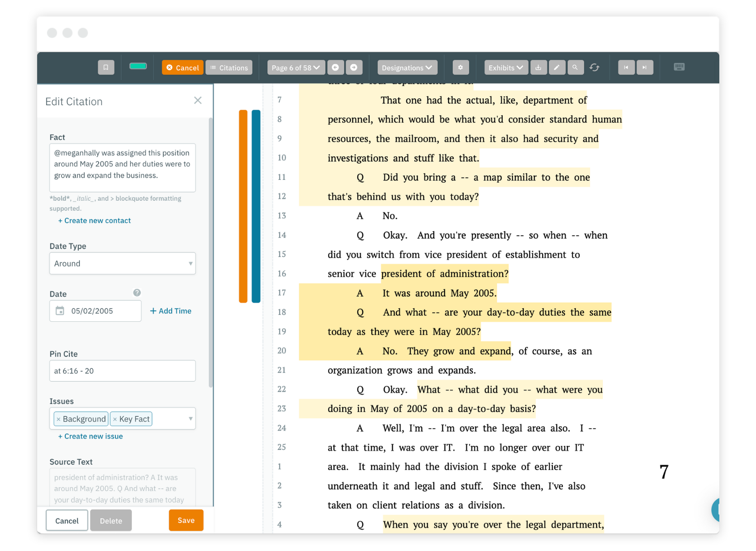This screenshot has height=551, width=756.
Task: Click the Create new contact link
Action: coord(94,221)
